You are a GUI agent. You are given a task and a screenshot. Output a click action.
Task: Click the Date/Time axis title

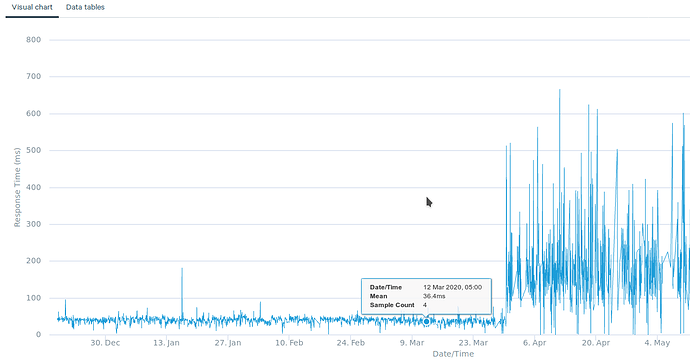[453, 354]
